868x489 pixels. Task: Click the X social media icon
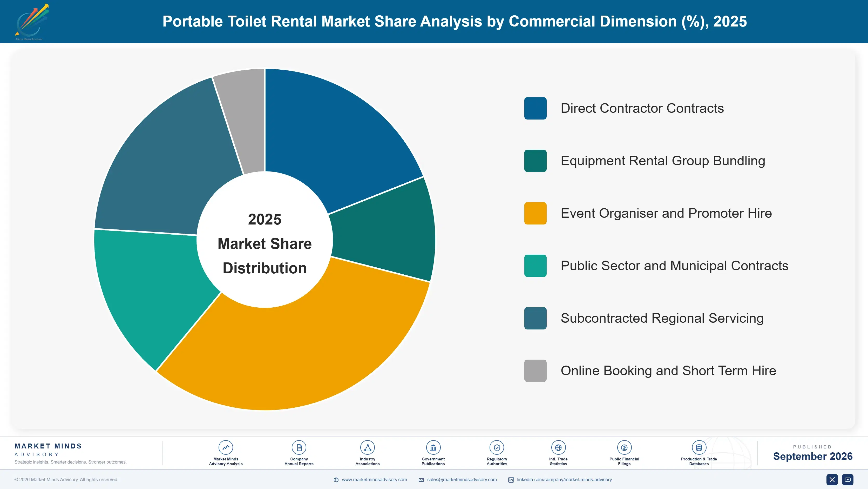click(832, 480)
